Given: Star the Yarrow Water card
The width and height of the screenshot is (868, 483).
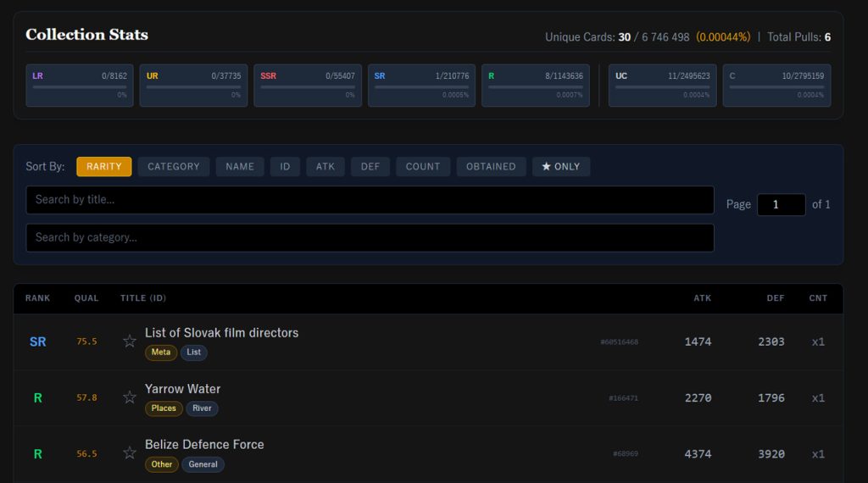Looking at the screenshot, I should [x=130, y=397].
